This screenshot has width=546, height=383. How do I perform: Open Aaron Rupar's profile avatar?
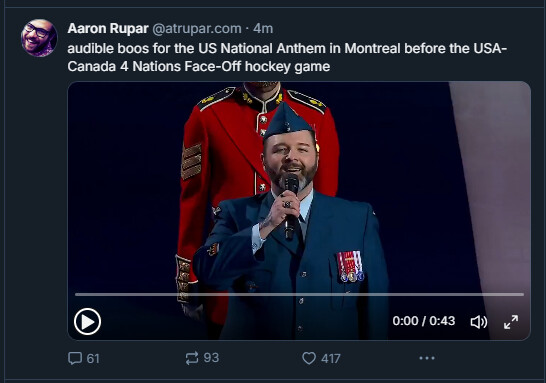(x=39, y=38)
